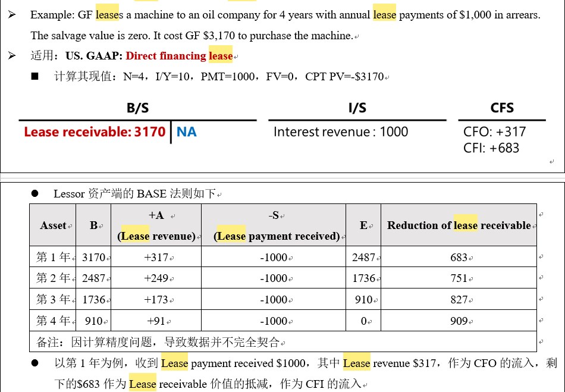Select the Interest revenue : 1000 line
Image resolution: width=565 pixels, height=392 pixels.
341,132
